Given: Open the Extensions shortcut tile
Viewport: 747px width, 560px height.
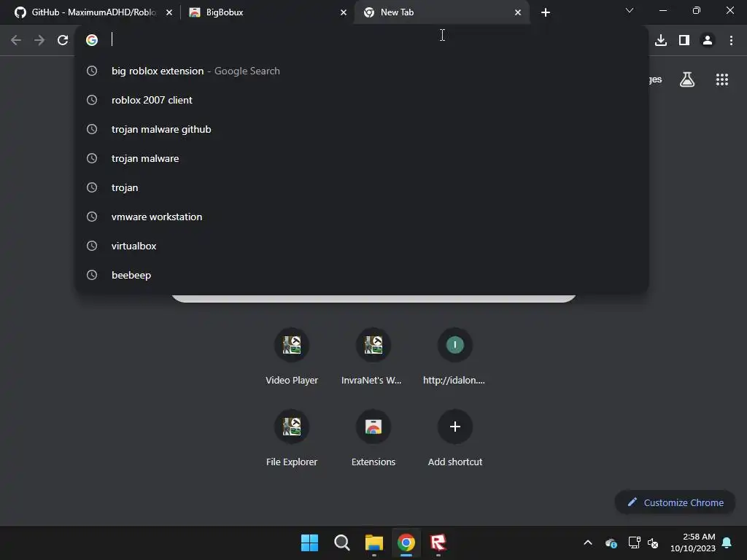Looking at the screenshot, I should point(373,438).
